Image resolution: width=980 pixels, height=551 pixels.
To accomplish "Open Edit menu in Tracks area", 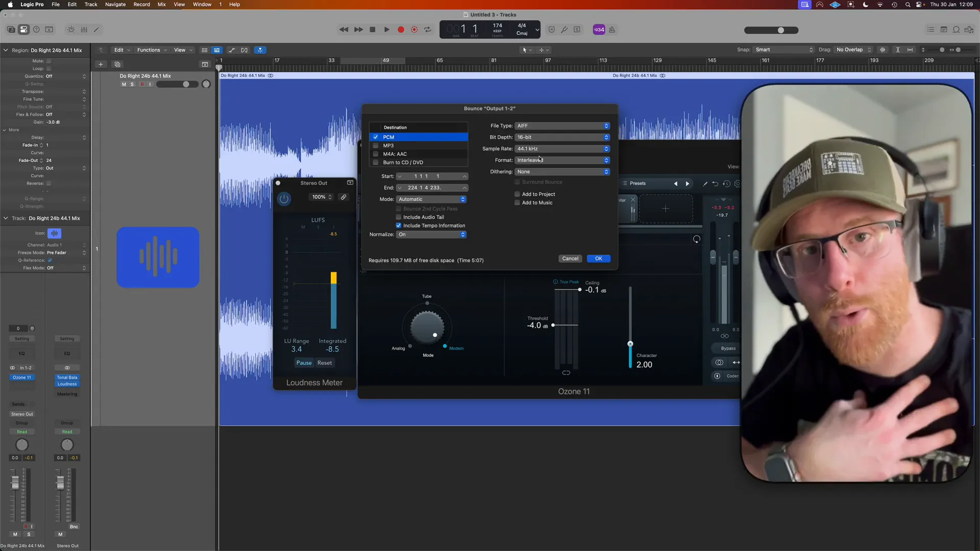I will click(x=122, y=50).
